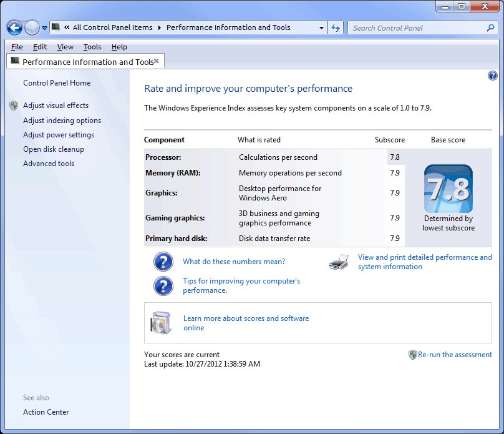Click Re-run the assessment

[455, 355]
